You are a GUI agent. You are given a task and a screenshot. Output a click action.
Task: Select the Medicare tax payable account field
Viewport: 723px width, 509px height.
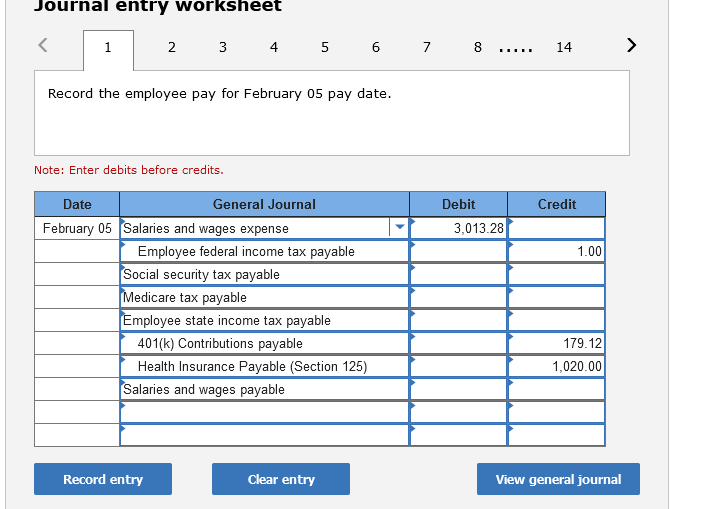click(x=264, y=297)
